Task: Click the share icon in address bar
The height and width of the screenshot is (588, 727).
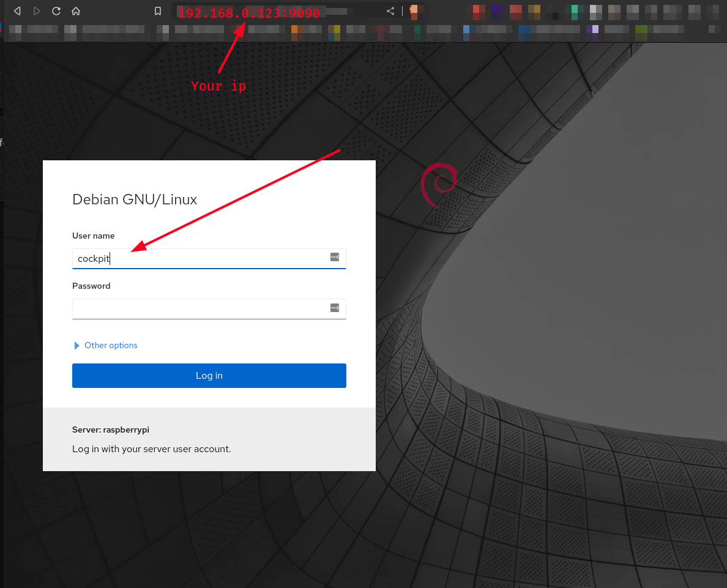Action: coord(390,11)
